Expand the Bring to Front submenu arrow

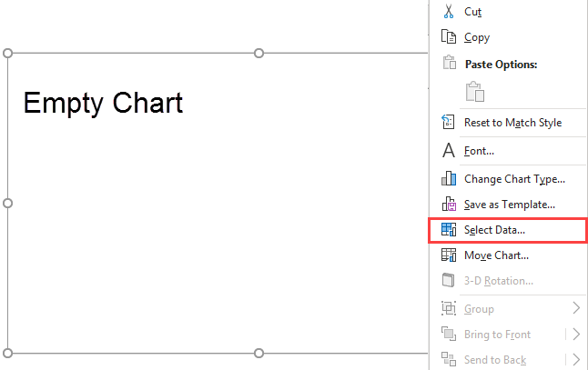click(575, 335)
